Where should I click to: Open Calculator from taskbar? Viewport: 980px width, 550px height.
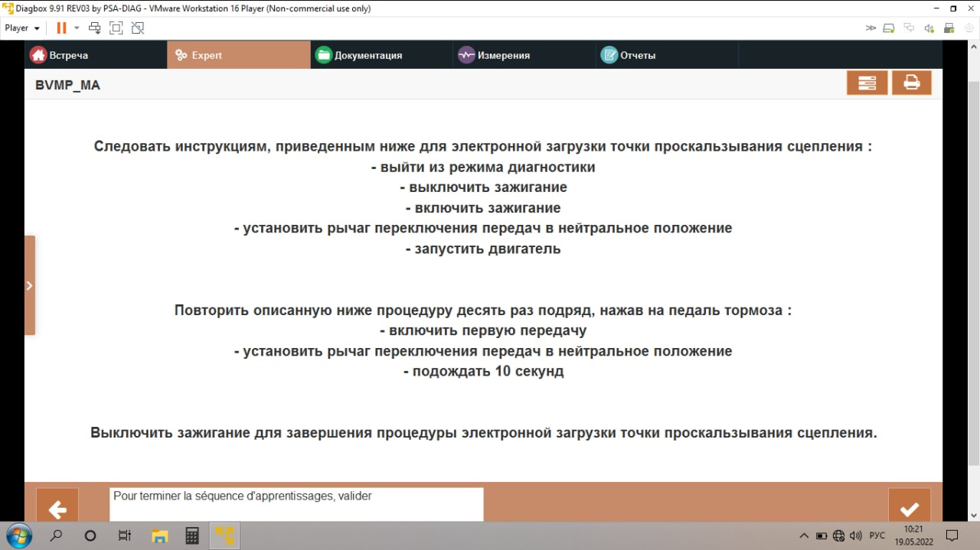tap(192, 536)
